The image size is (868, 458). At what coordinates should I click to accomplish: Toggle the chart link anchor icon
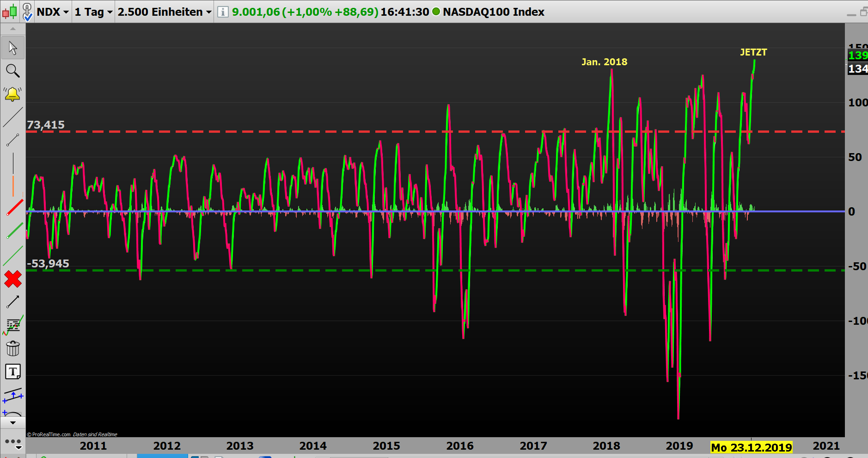point(27,10)
